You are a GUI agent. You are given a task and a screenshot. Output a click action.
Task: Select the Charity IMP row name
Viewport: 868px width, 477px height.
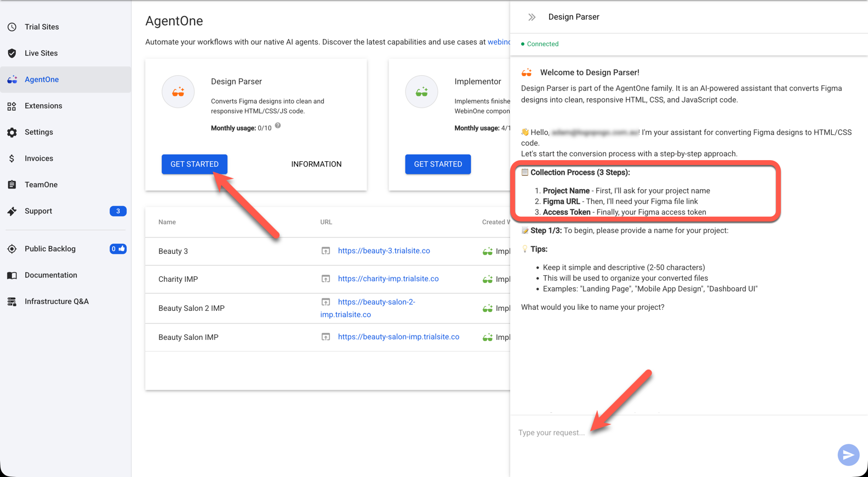click(178, 279)
